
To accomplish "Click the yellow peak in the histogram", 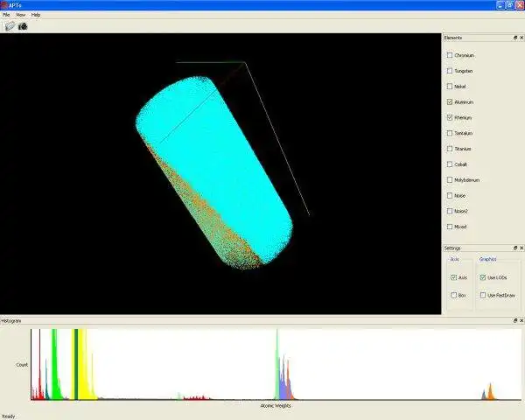I will (84, 365).
